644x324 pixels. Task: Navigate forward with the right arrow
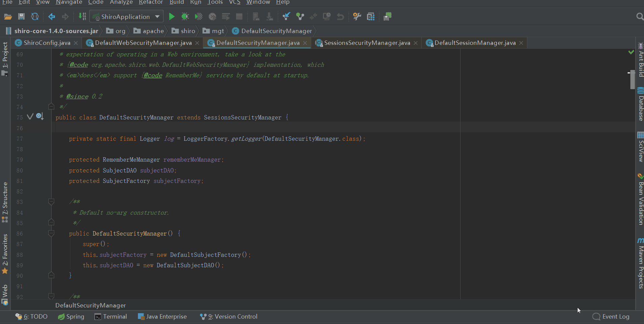(65, 17)
